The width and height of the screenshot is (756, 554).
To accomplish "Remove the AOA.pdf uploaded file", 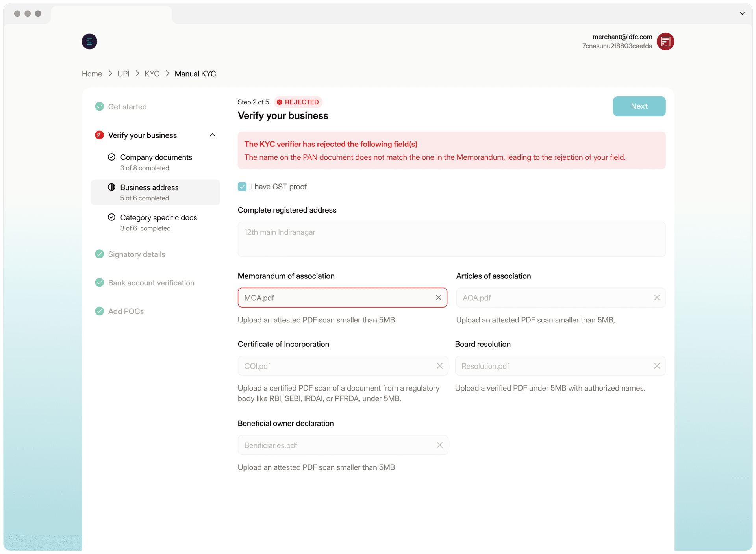I will [657, 298].
